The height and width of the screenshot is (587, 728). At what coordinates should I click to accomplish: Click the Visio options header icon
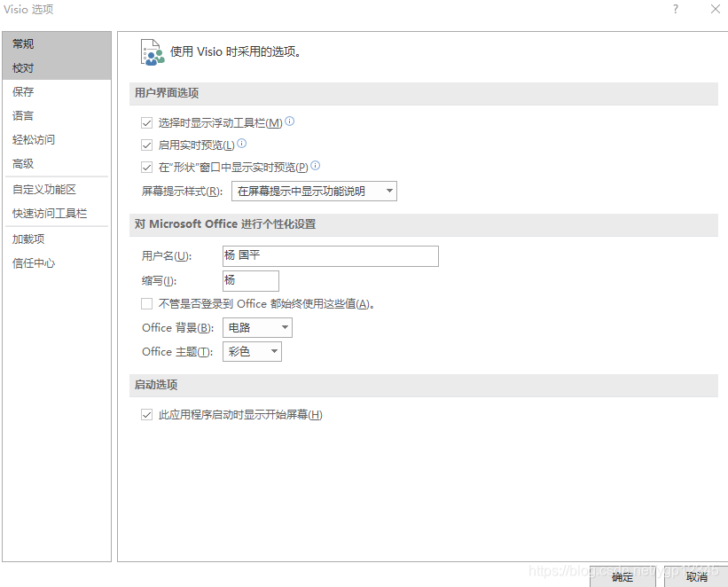pos(153,52)
